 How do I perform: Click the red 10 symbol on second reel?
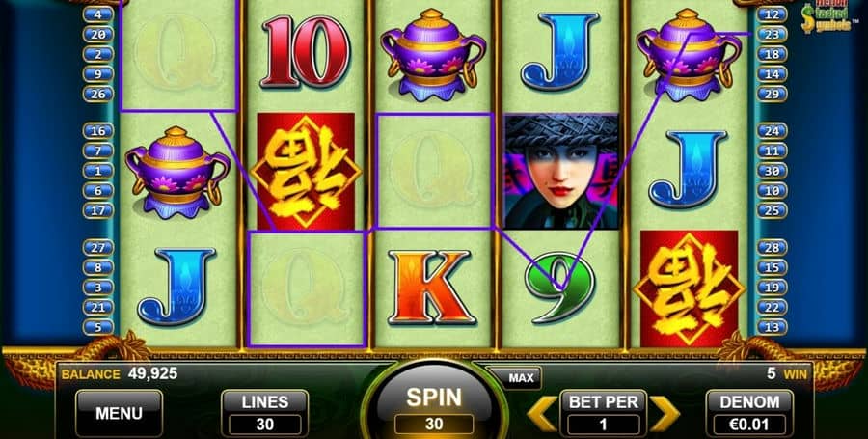(305, 51)
